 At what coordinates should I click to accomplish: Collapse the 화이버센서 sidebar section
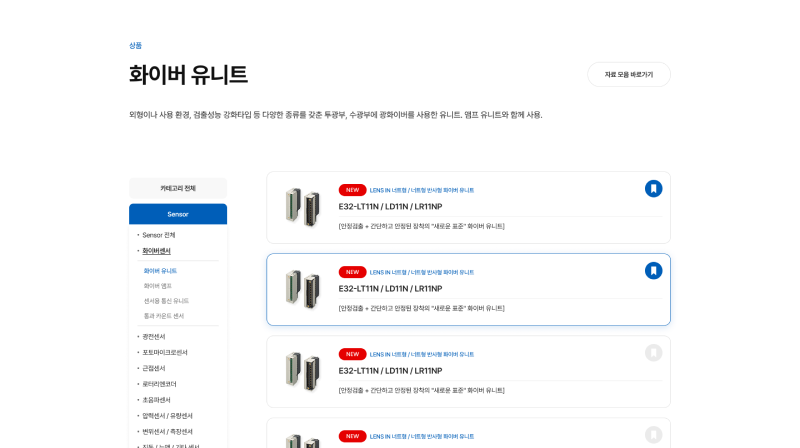156,251
